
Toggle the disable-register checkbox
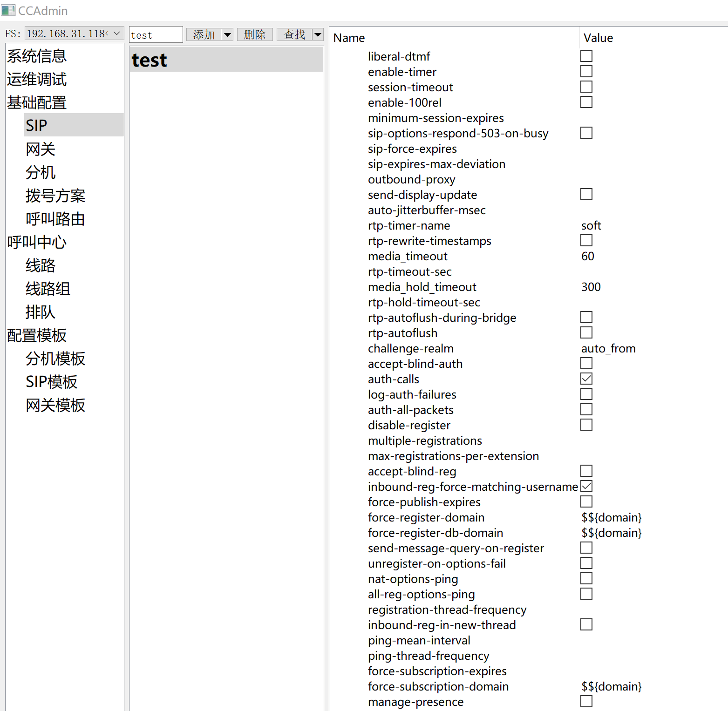586,425
